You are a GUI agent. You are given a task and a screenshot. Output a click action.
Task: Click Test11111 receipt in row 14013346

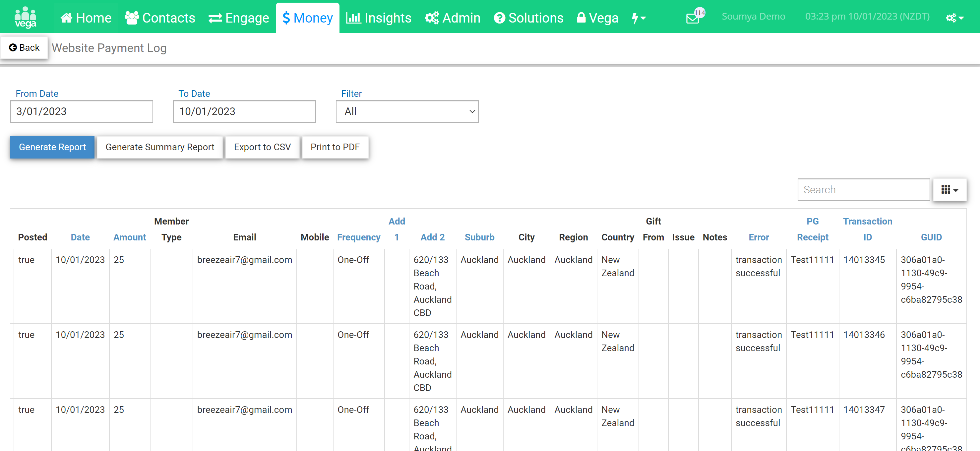point(812,335)
